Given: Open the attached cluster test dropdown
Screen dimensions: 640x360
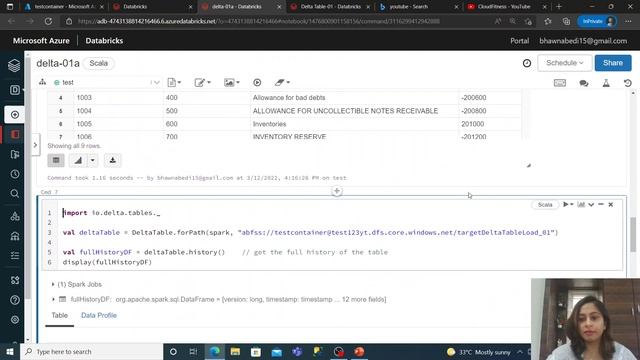Looking at the screenshot, I should (x=107, y=82).
